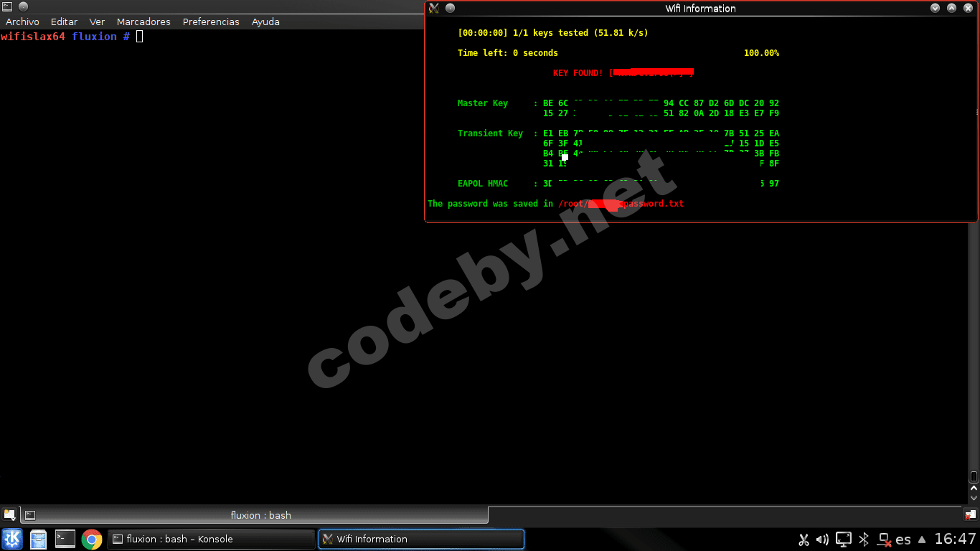Expand the hidden system tray icons arrow
980x551 pixels.
tap(922, 540)
